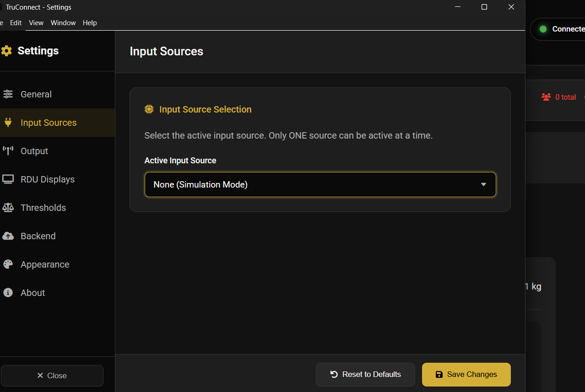This screenshot has height=392, width=585.
Task: Open Appearance settings
Action: tap(57, 264)
